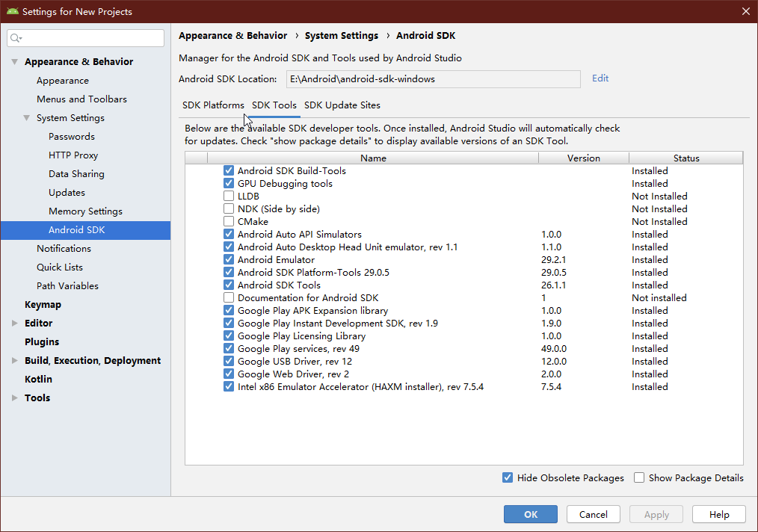This screenshot has width=758, height=532.
Task: Expand the Editor tree node
Action: [15, 323]
